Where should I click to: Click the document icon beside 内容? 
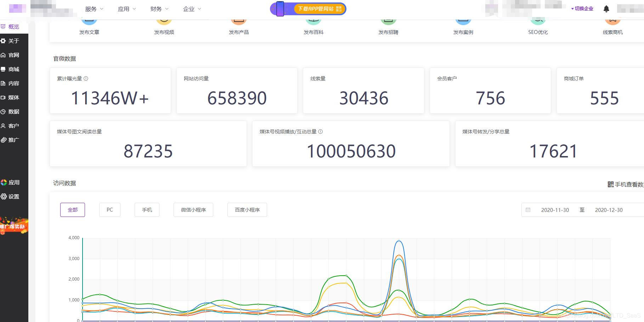[3, 83]
